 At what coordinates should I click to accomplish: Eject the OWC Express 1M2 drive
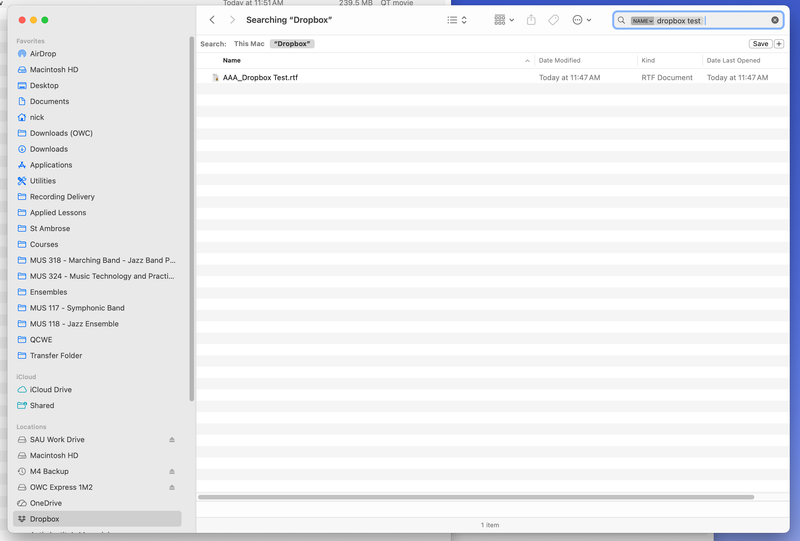click(171, 487)
